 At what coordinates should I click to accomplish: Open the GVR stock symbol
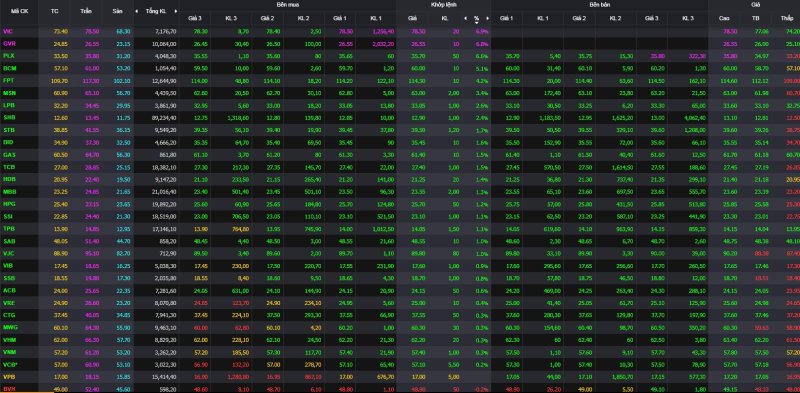point(8,44)
